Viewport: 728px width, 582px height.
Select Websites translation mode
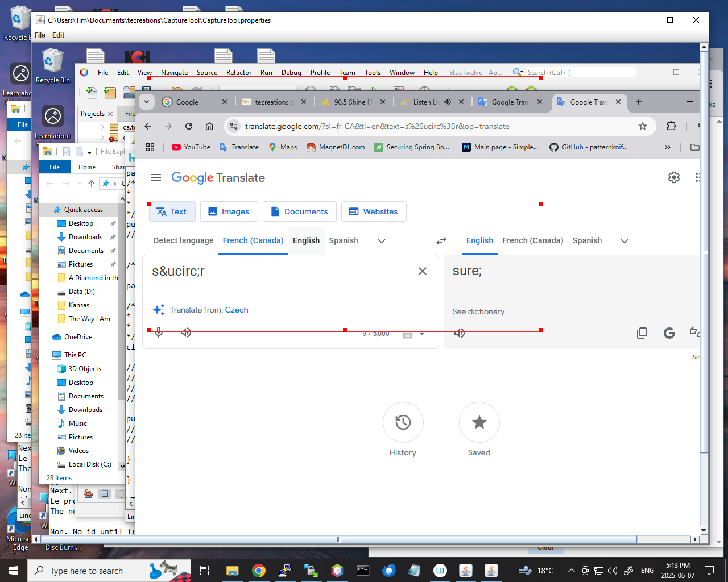(x=374, y=211)
